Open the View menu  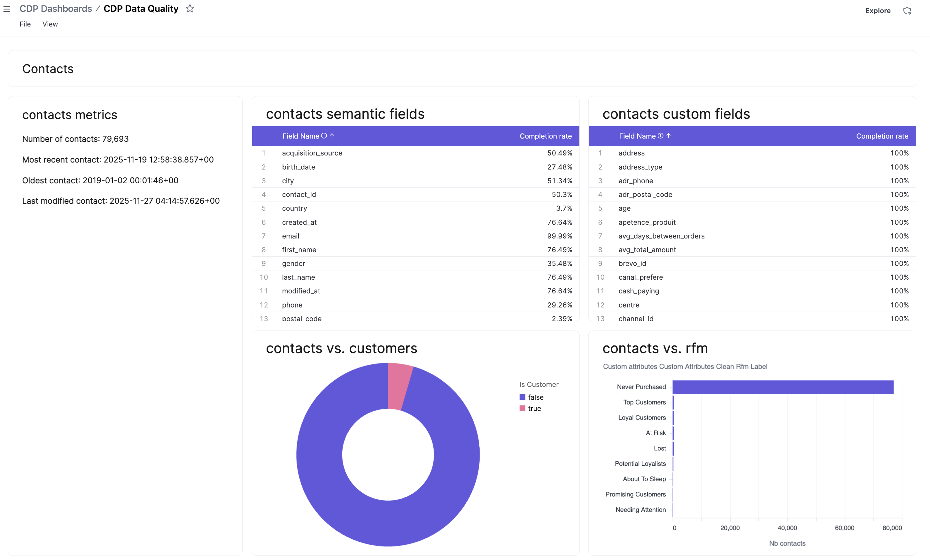[50, 24]
